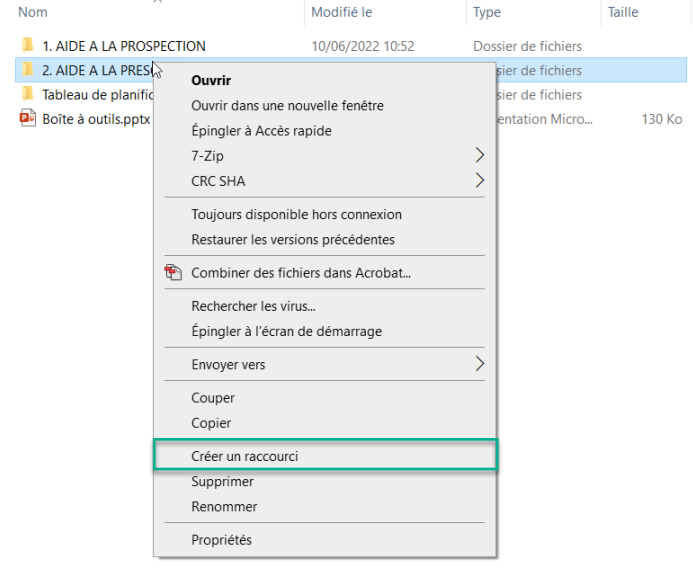Click the Acrobat icon beside Combiner des fichiers
This screenshot has width=693, height=585.
(174, 273)
